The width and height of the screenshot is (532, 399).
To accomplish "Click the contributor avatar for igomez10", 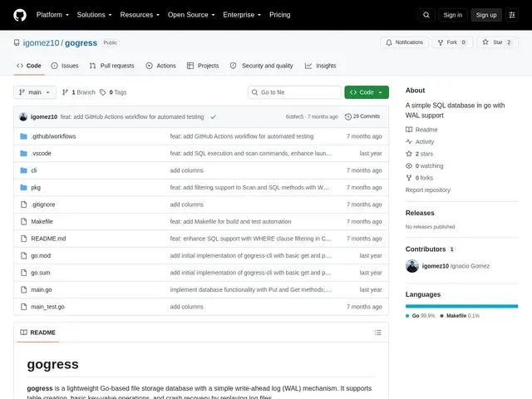I will click(x=412, y=266).
